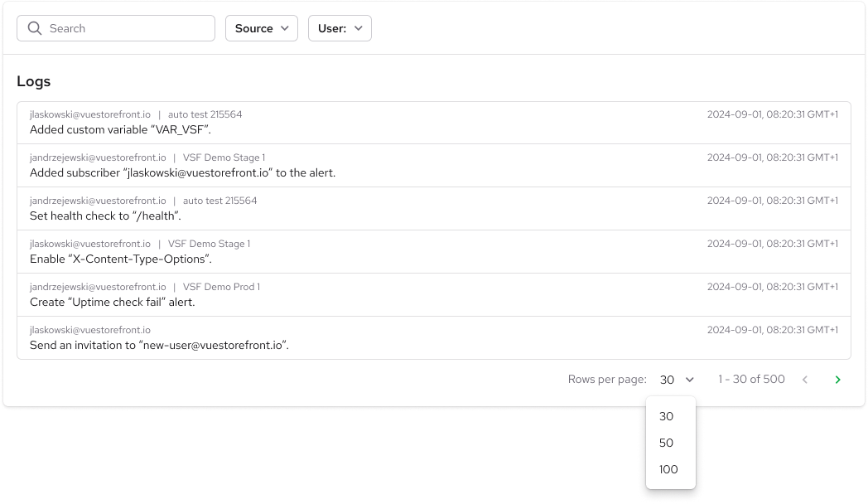Viewport: 868px width, 504px height.
Task: Click the magnifying glass search icon
Action: pyautogui.click(x=34, y=28)
